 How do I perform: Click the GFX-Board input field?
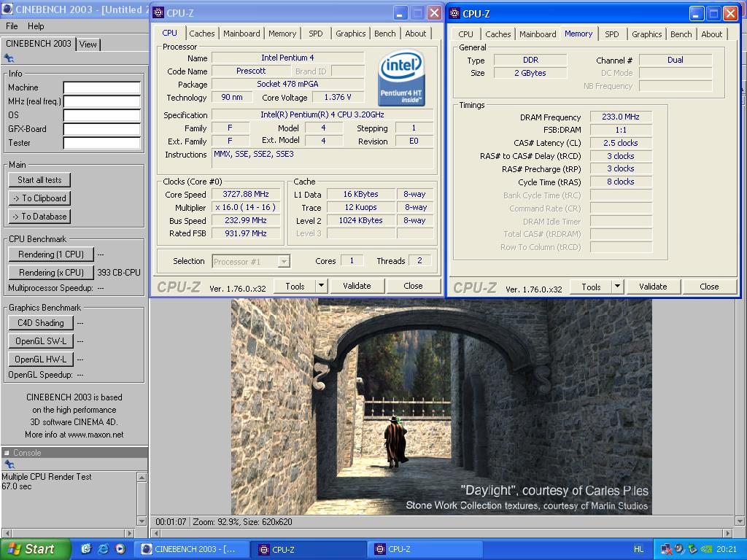pyautogui.click(x=102, y=129)
